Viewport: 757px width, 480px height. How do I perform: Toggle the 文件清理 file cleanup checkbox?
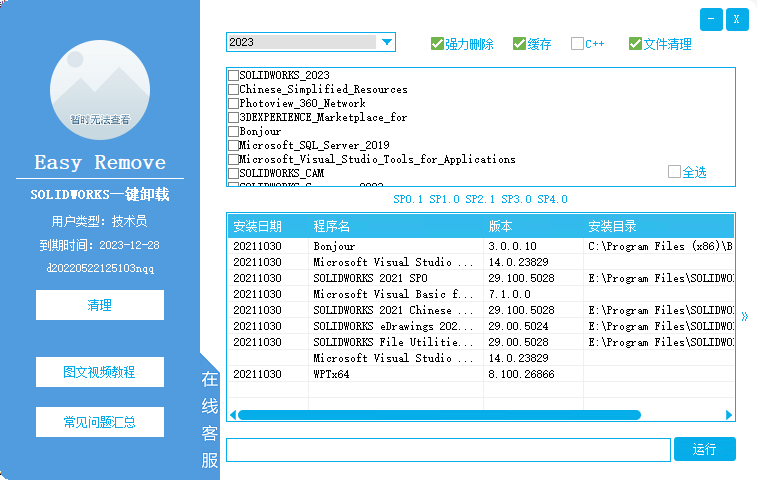[x=635, y=44]
